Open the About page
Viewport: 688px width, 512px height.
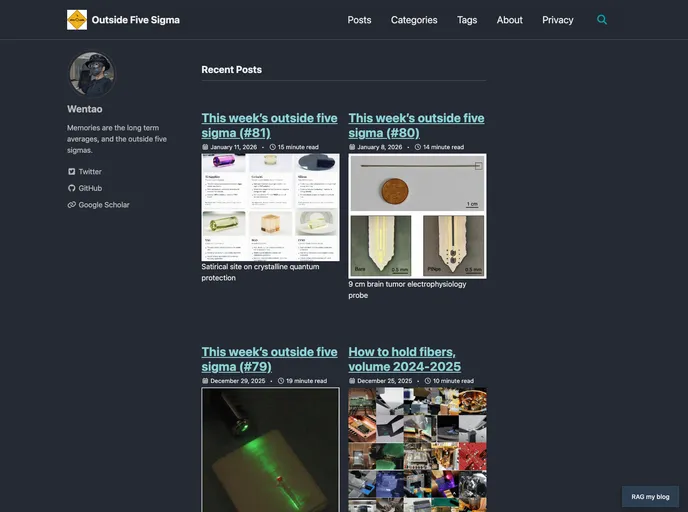click(510, 20)
